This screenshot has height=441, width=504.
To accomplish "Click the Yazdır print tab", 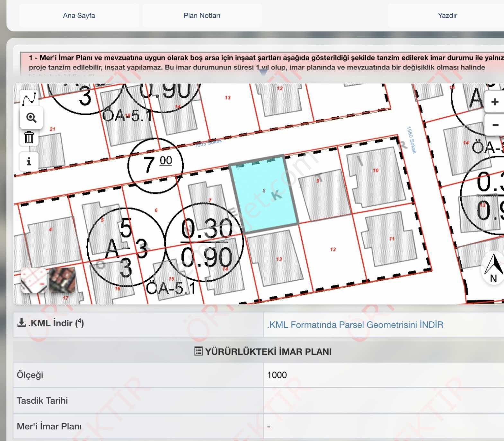I will click(447, 15).
